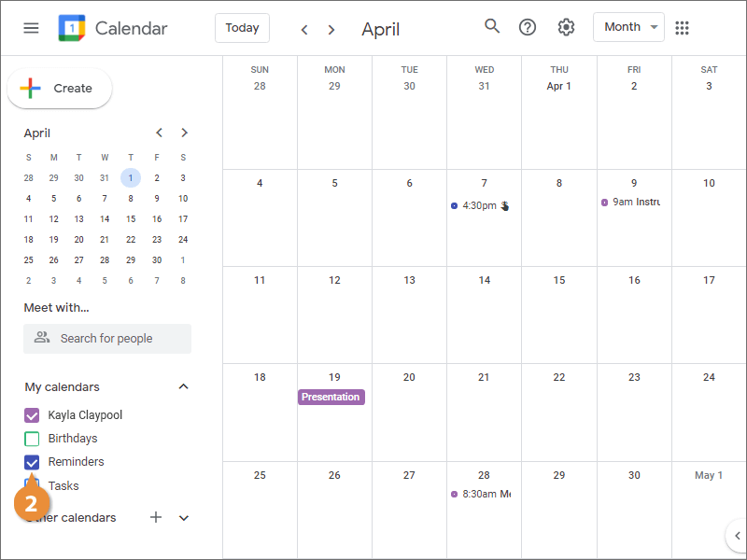Open the Presentation event on the 19th

(x=331, y=397)
